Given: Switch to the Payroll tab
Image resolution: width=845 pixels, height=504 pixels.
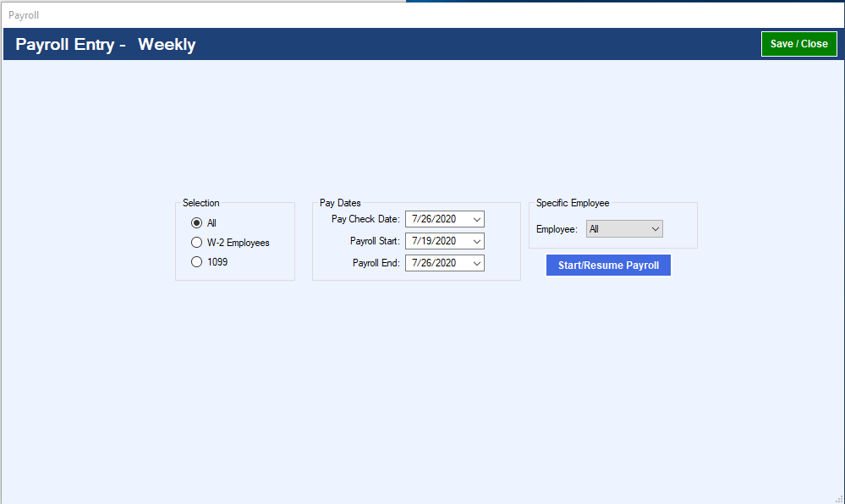Looking at the screenshot, I should click(24, 14).
